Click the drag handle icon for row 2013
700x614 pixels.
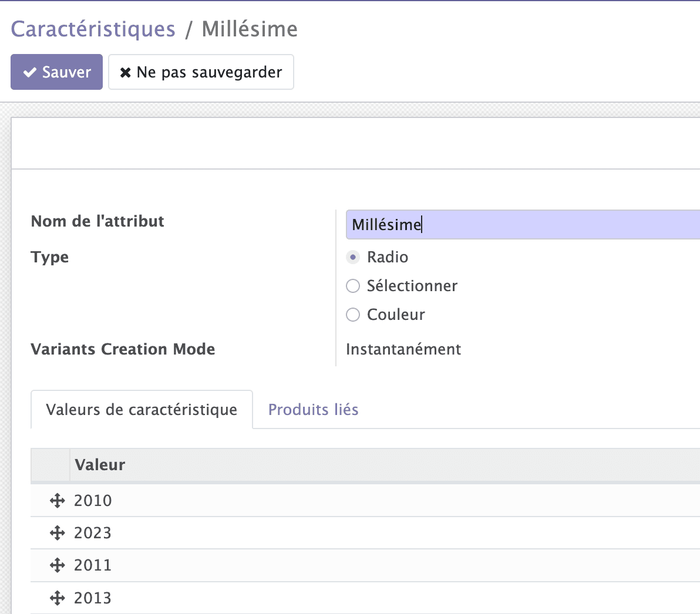(x=57, y=597)
